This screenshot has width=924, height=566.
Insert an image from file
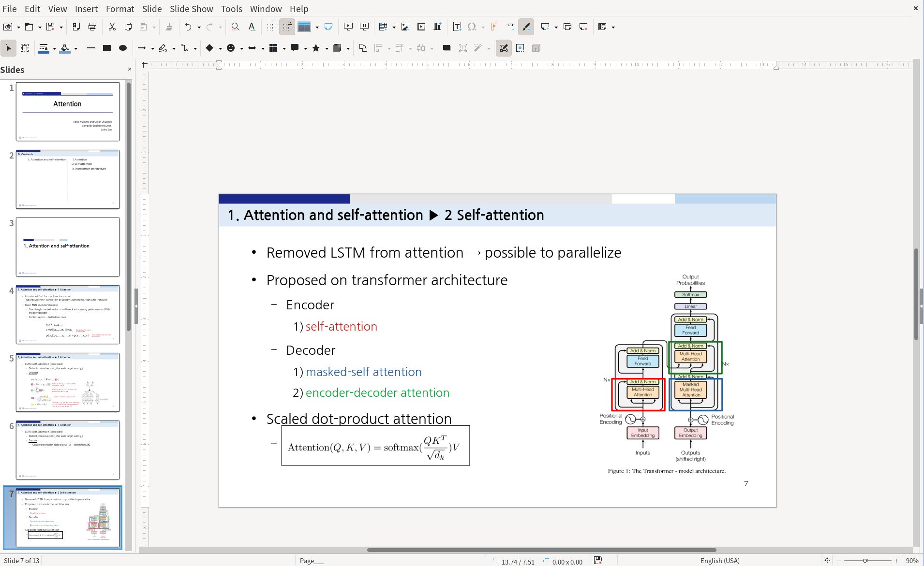click(405, 27)
